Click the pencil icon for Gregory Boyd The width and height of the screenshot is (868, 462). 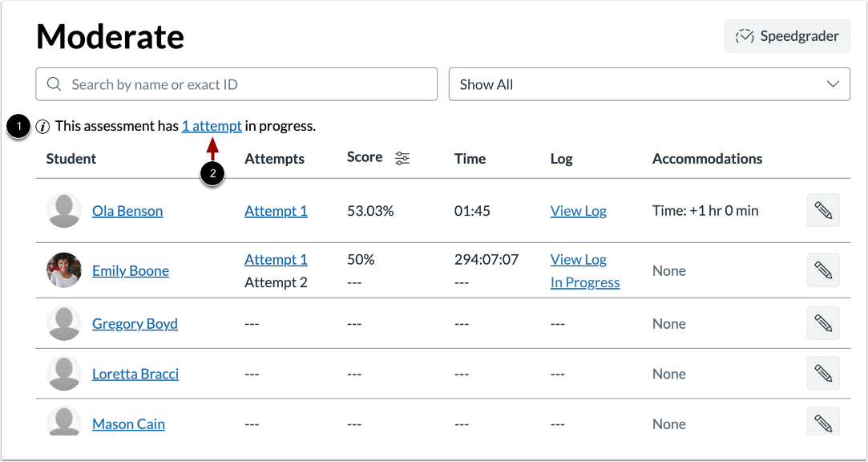pos(823,323)
